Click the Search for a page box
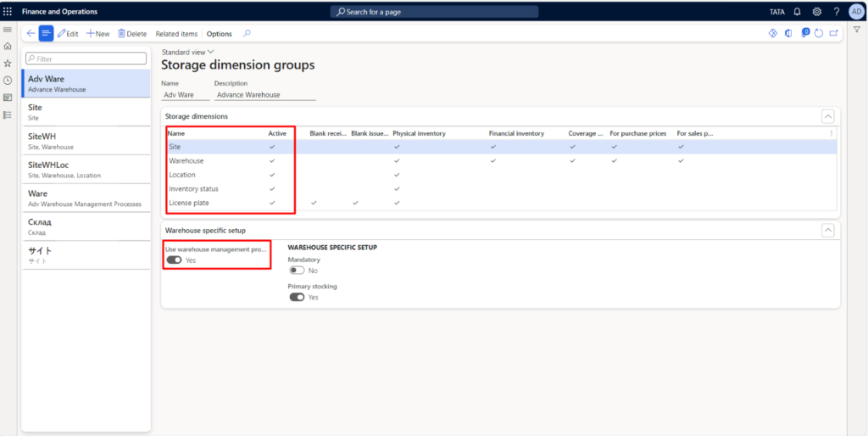Viewport: 868px width, 436px height. coord(434,12)
